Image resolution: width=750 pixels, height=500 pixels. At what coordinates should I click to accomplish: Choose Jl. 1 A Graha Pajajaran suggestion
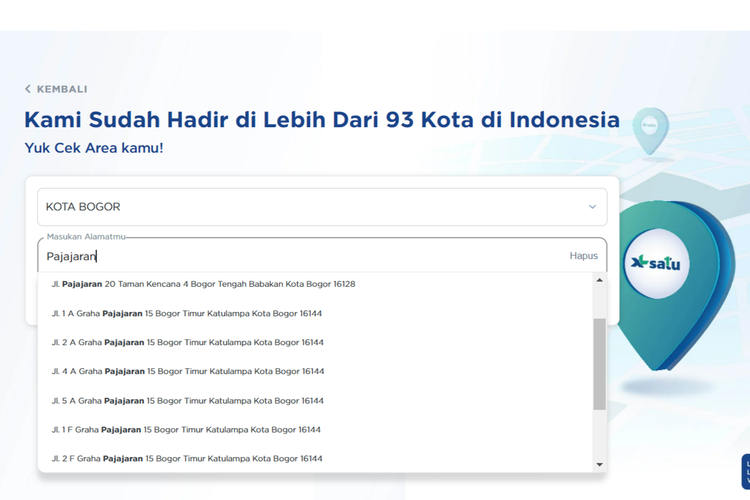point(187,313)
